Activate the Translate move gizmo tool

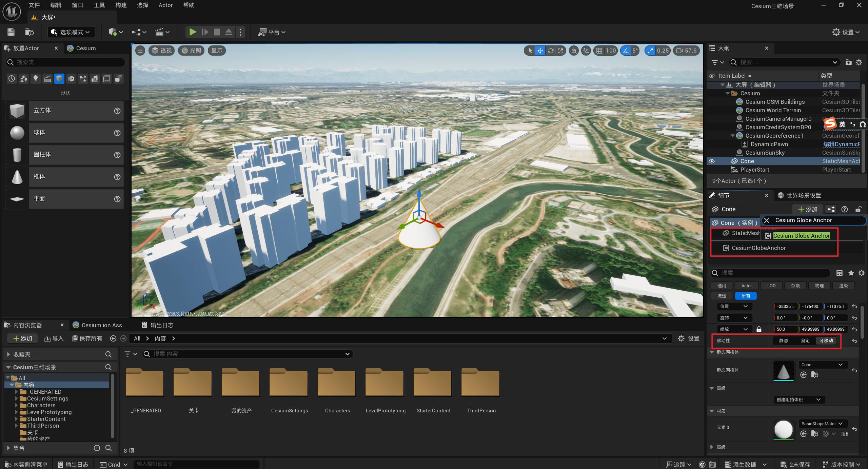(x=540, y=51)
